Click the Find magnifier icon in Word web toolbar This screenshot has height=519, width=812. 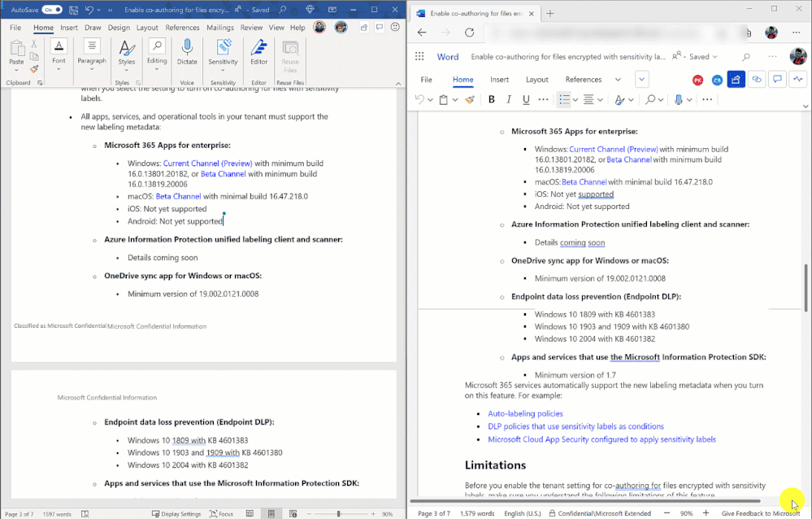coord(650,99)
